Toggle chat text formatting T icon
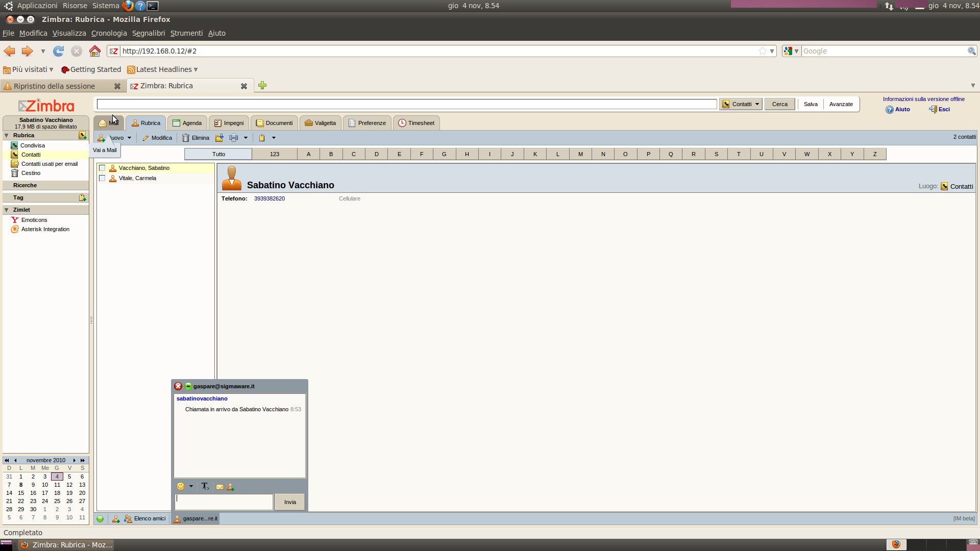 click(x=205, y=486)
